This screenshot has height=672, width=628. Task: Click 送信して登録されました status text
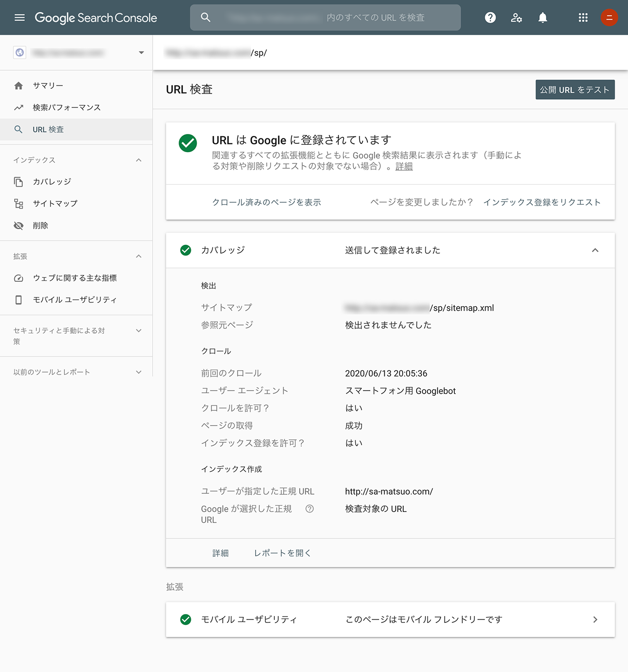(x=392, y=250)
